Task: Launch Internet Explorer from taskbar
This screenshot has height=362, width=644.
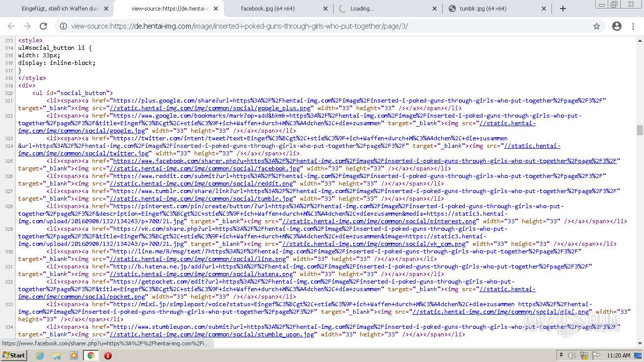Action: click(x=40, y=355)
